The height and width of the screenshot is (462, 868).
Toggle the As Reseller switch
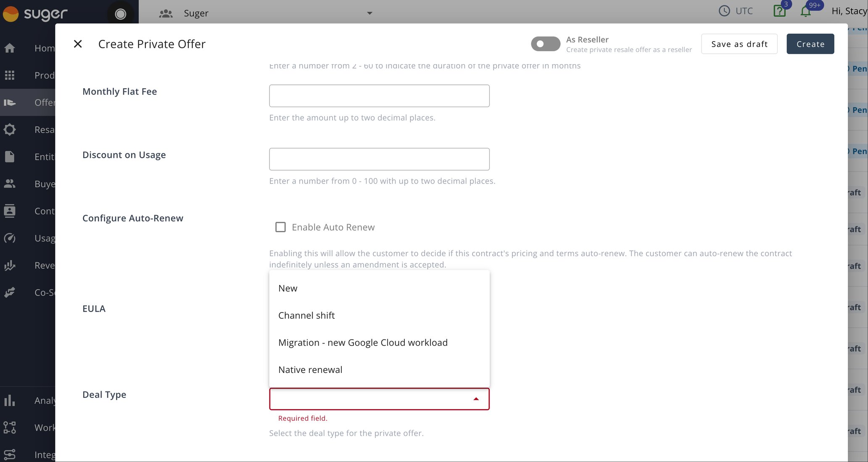[545, 44]
